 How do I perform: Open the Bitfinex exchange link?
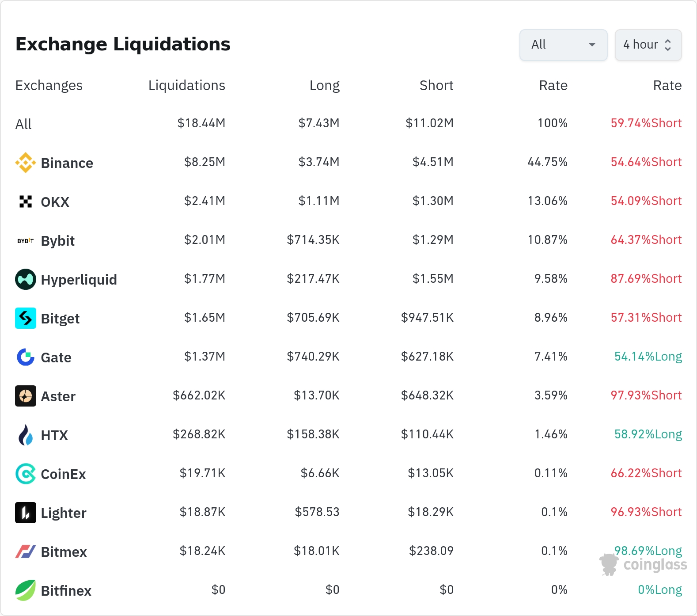pos(66,591)
